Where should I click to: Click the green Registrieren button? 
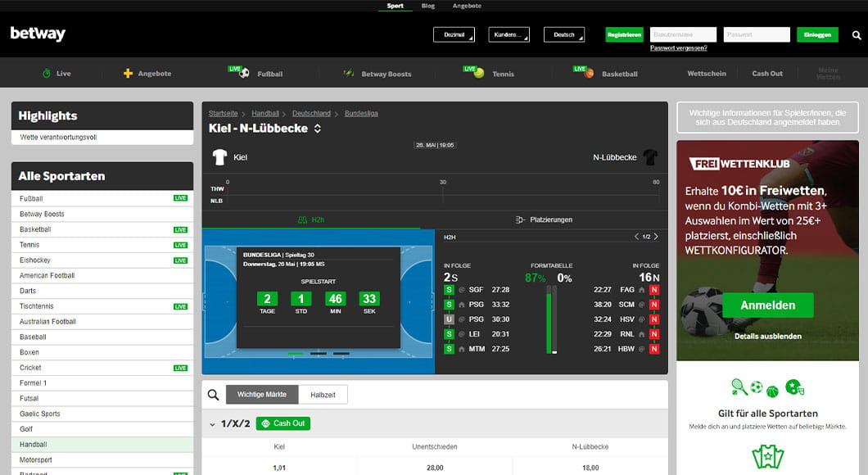[x=624, y=34]
